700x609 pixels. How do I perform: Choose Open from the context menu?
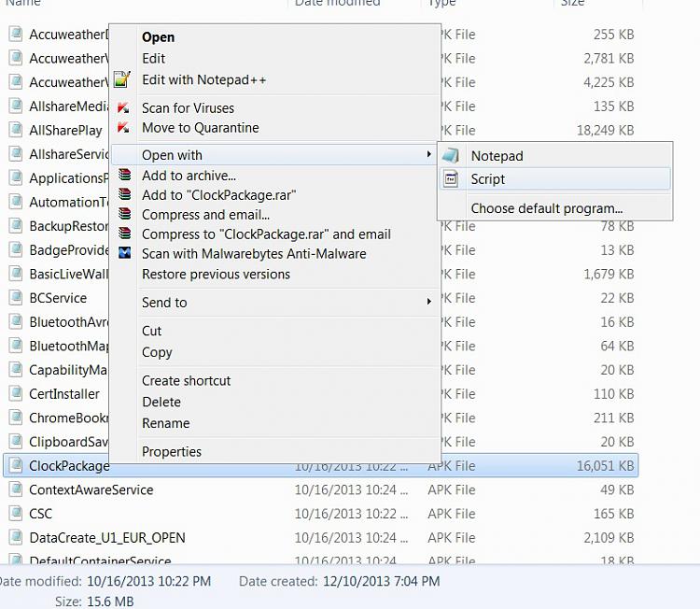(158, 37)
